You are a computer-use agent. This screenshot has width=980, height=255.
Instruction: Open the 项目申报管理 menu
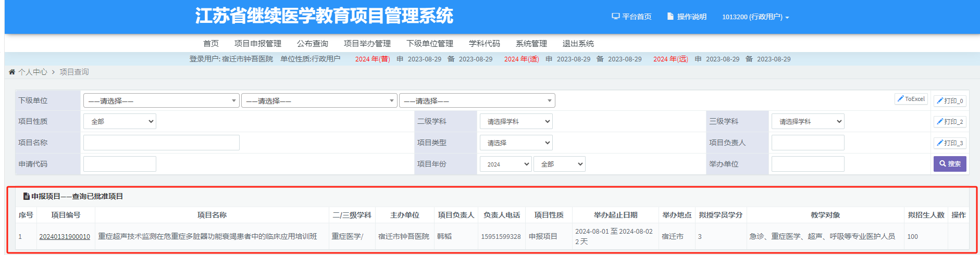pos(257,43)
